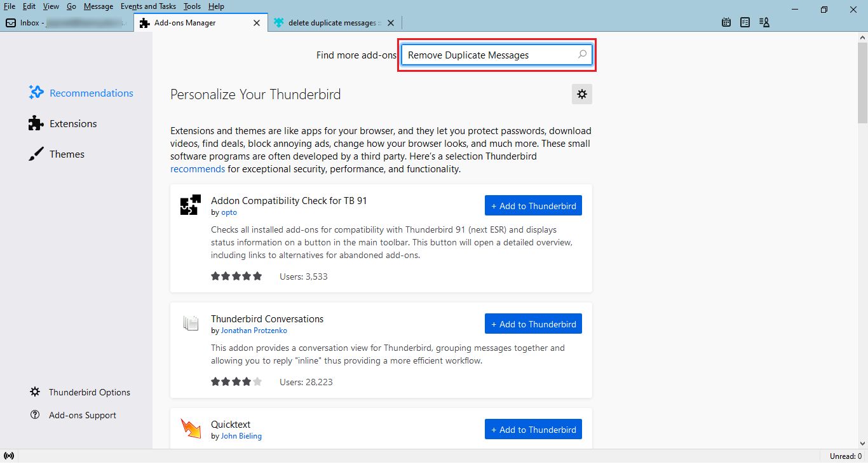
Task: Add Addon Compatibility Check to Thunderbird
Action: (x=533, y=206)
